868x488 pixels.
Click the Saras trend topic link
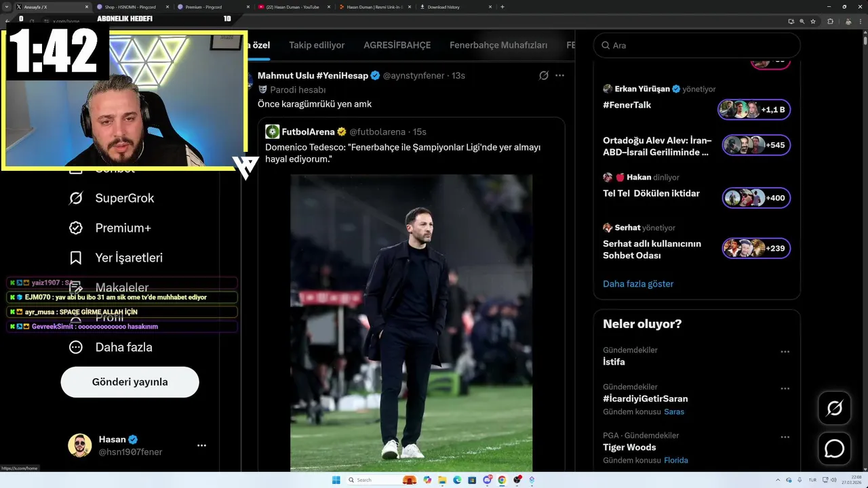(x=674, y=411)
